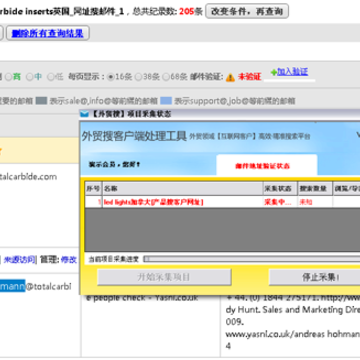The width and height of the screenshot is (360, 360).
Task: Click the 名称 column header
Action: pos(183,188)
